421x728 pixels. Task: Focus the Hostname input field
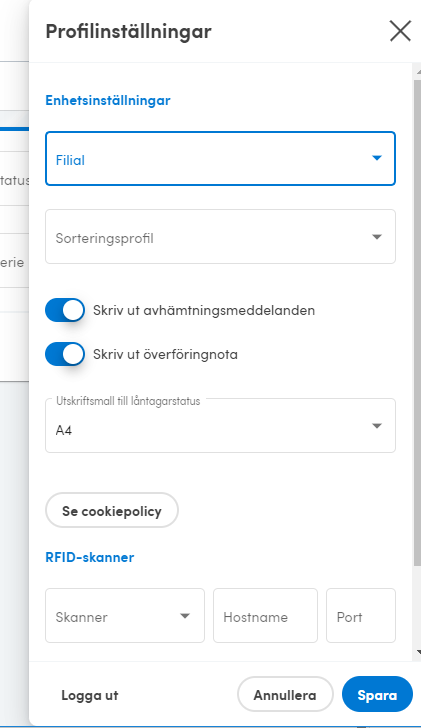pos(266,616)
